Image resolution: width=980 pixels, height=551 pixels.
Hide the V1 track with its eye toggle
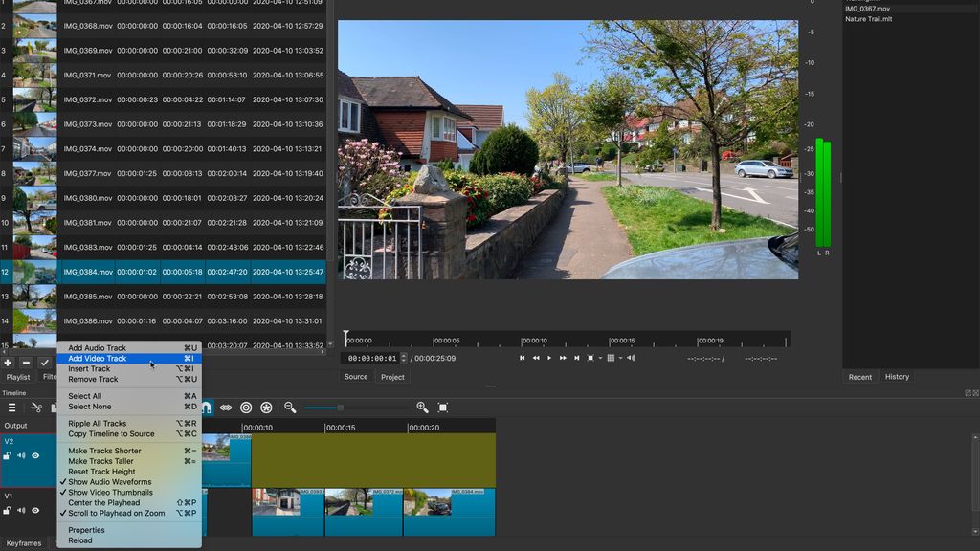click(35, 510)
